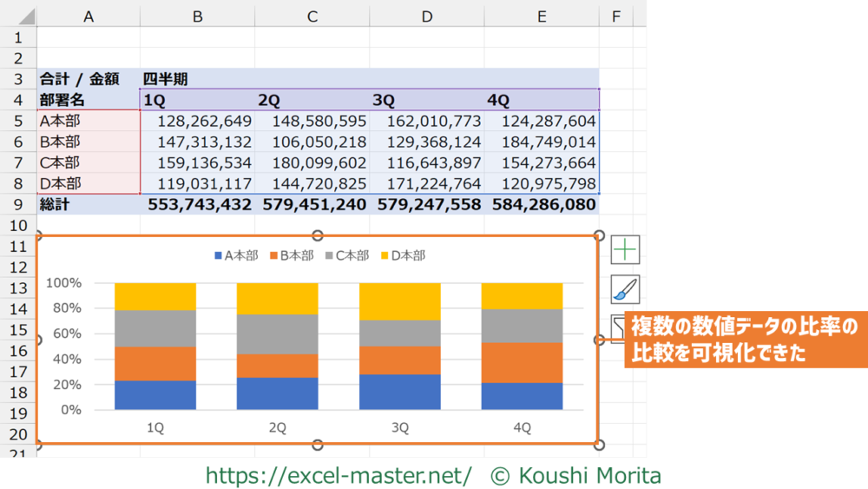Click the Chart Filters funnel button
The image size is (868, 489).
[x=618, y=328]
